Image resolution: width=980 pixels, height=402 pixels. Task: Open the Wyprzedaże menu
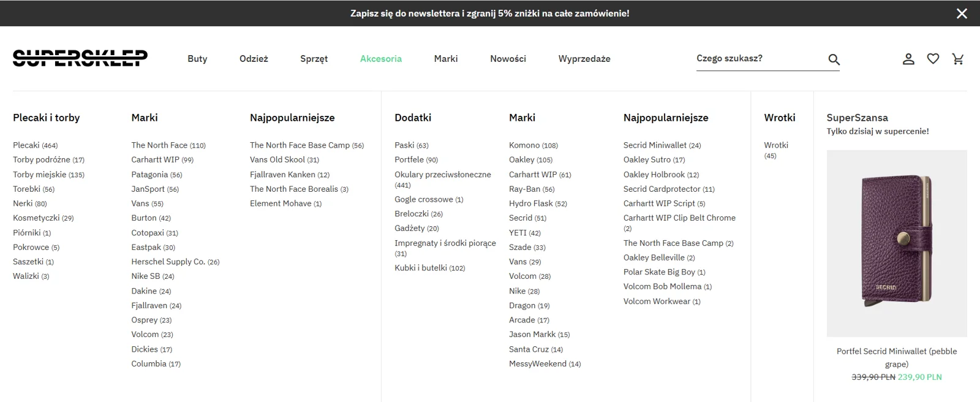(584, 59)
